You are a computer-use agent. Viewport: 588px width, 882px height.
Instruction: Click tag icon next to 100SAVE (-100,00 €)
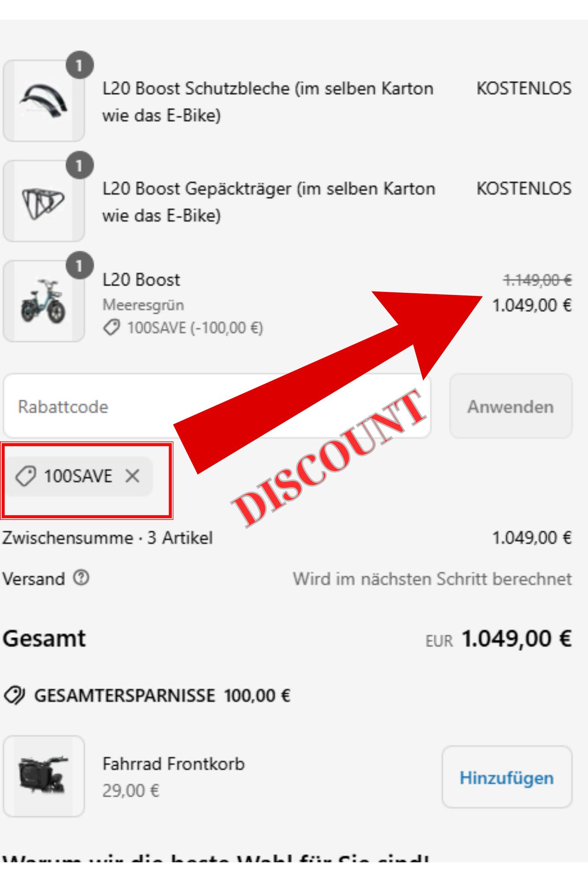(x=111, y=328)
